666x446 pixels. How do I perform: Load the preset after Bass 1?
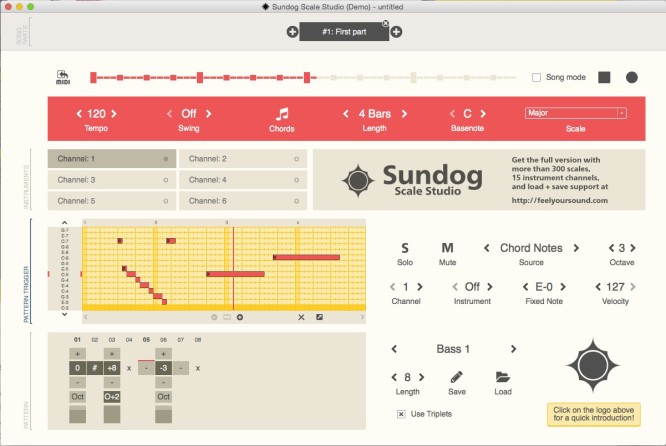pos(513,349)
